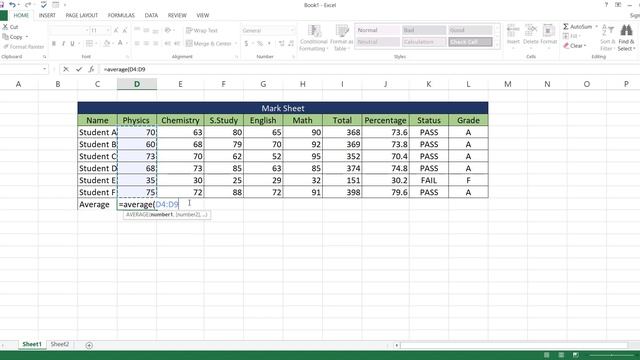Screen dimensions: 640x360
Task: Open the Font Color picker
Action: click(120, 44)
